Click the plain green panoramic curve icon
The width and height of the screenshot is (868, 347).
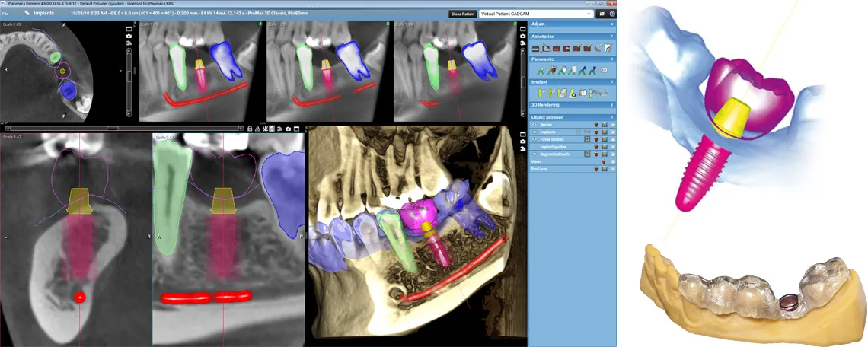pyautogui.click(x=541, y=70)
